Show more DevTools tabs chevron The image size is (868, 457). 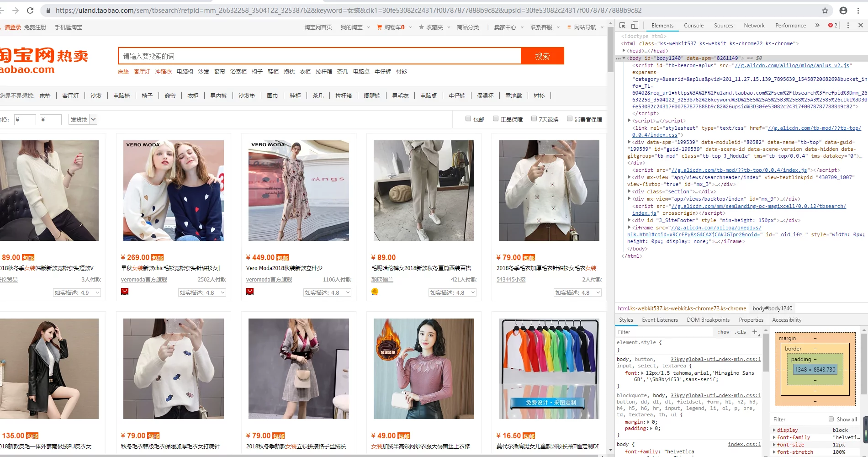click(x=817, y=26)
